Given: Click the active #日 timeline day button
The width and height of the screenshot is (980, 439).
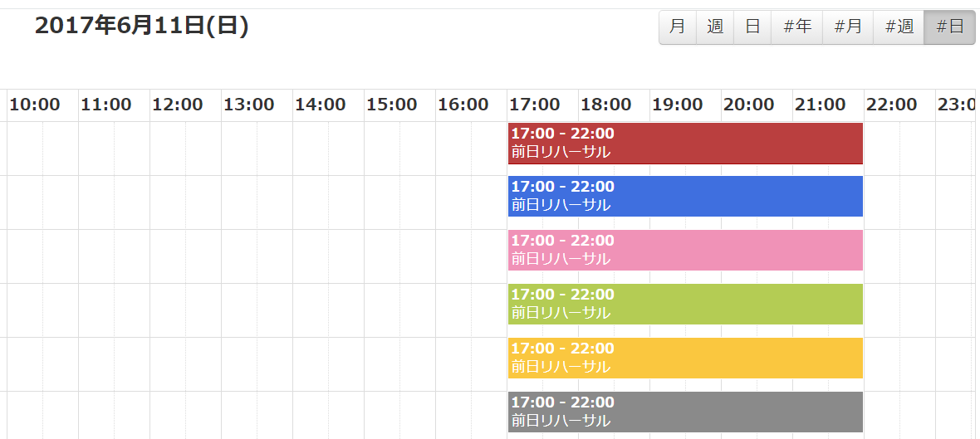Looking at the screenshot, I should [x=949, y=27].
